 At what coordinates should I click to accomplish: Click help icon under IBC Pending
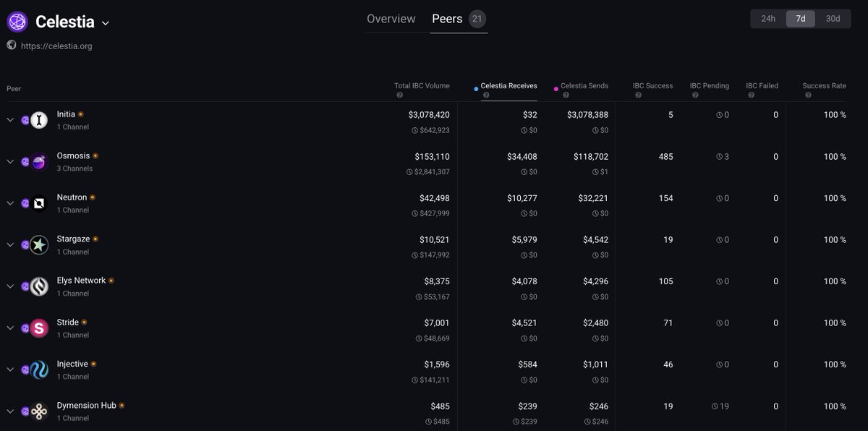[x=695, y=95]
